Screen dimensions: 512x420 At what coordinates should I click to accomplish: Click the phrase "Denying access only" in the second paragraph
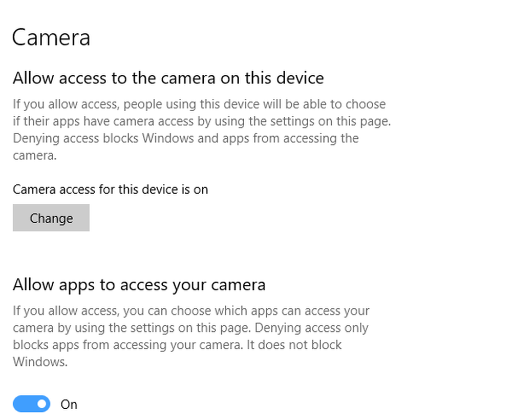(311, 328)
